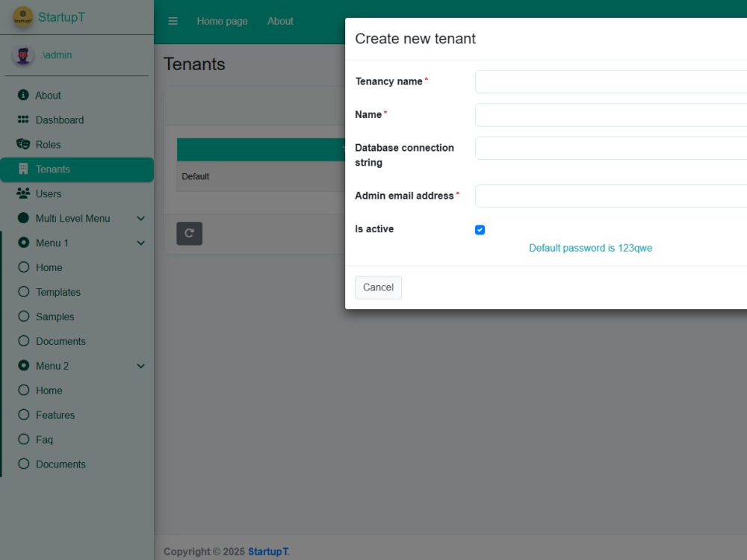Screen dimensions: 747x560
Task: Click the Default tenant row
Action: coord(261,176)
